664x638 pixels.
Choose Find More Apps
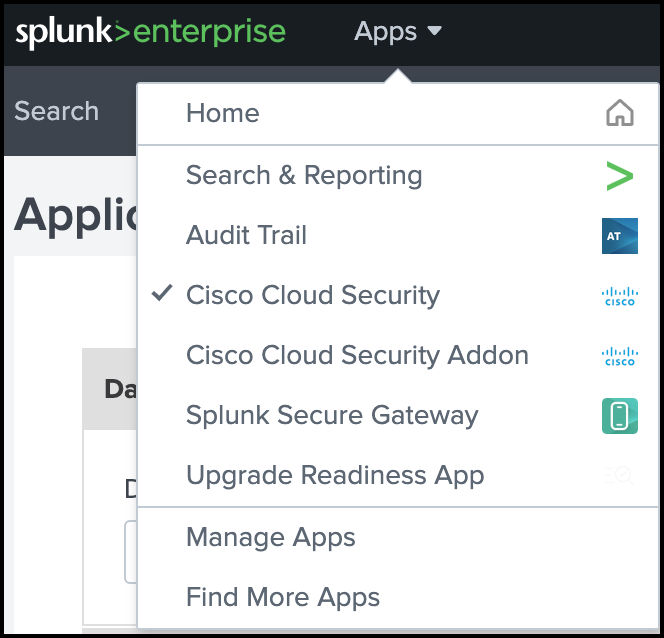coord(398,597)
